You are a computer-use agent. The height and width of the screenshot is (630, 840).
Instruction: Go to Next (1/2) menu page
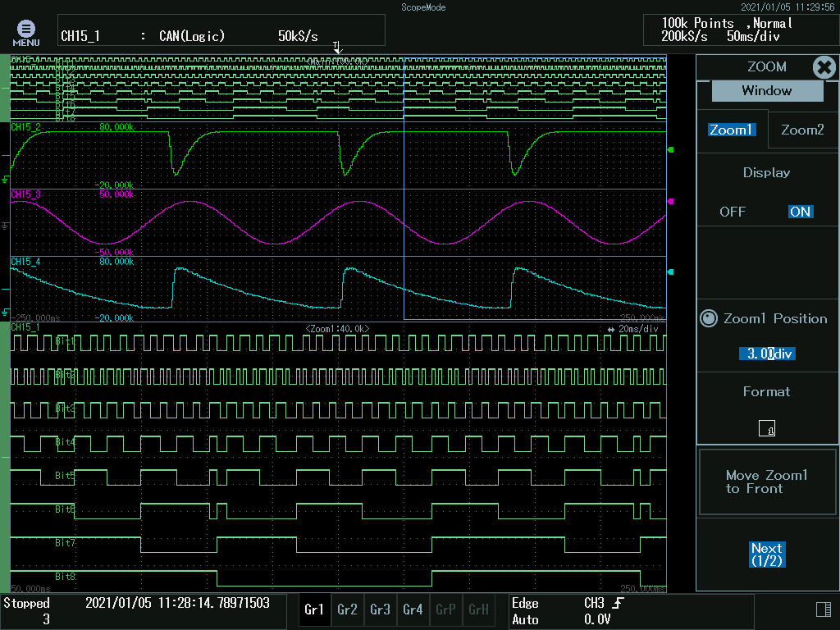(x=767, y=554)
